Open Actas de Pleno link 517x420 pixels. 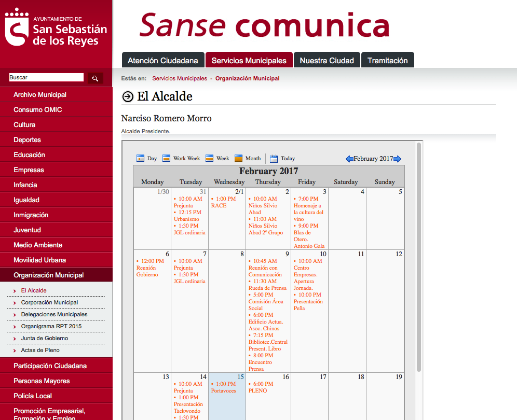40,350
